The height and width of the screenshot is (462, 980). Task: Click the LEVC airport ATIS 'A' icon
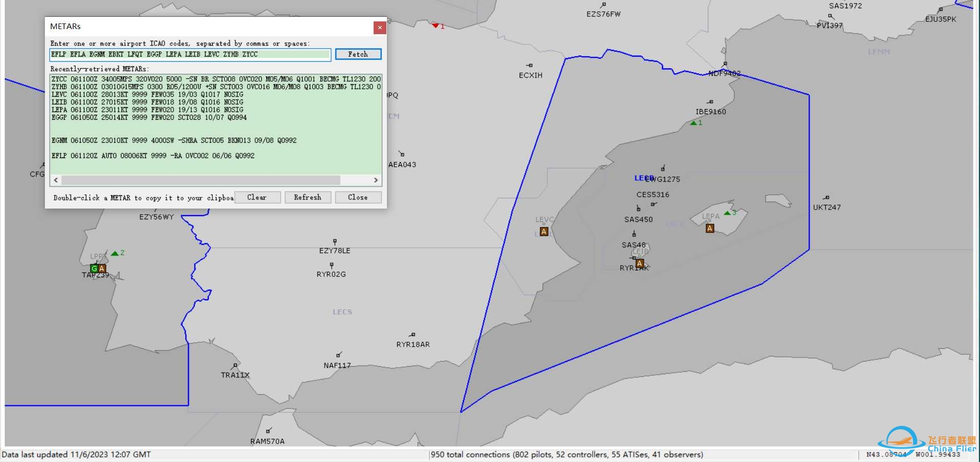pyautogui.click(x=544, y=232)
